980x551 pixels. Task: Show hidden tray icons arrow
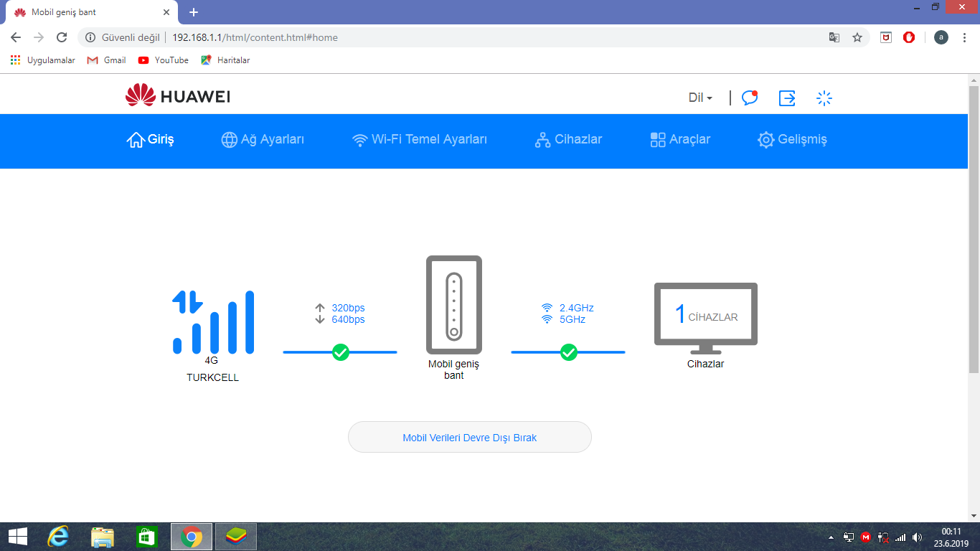click(x=831, y=537)
